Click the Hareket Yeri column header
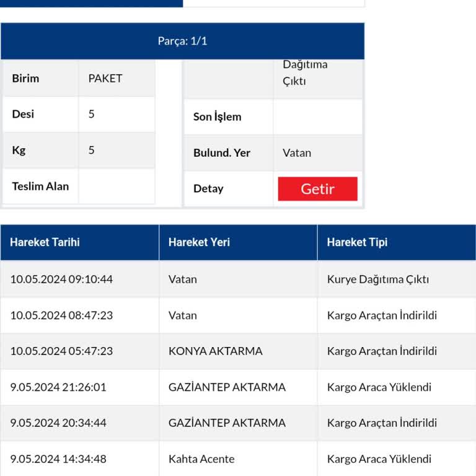Viewport: 476px width, 476px height. [x=199, y=242]
